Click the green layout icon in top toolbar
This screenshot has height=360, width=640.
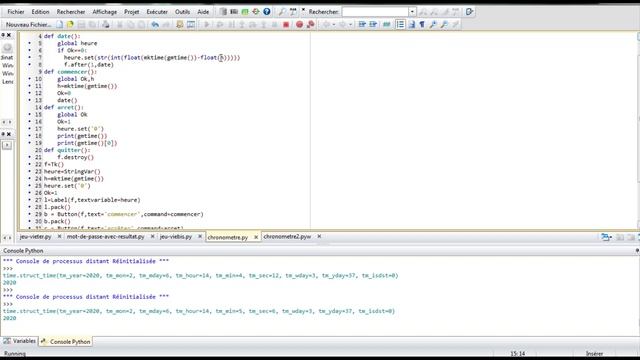[245, 11]
